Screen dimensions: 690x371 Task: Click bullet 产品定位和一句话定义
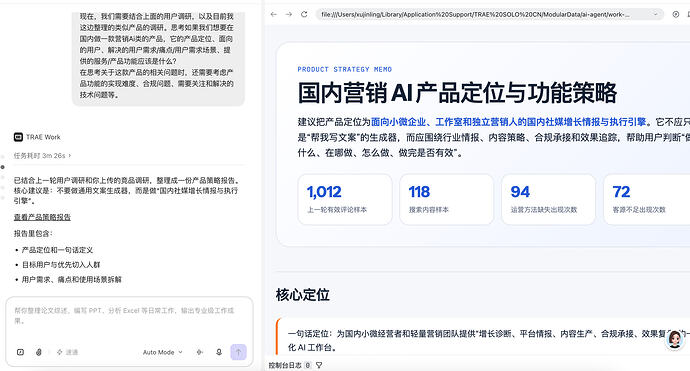(x=57, y=250)
